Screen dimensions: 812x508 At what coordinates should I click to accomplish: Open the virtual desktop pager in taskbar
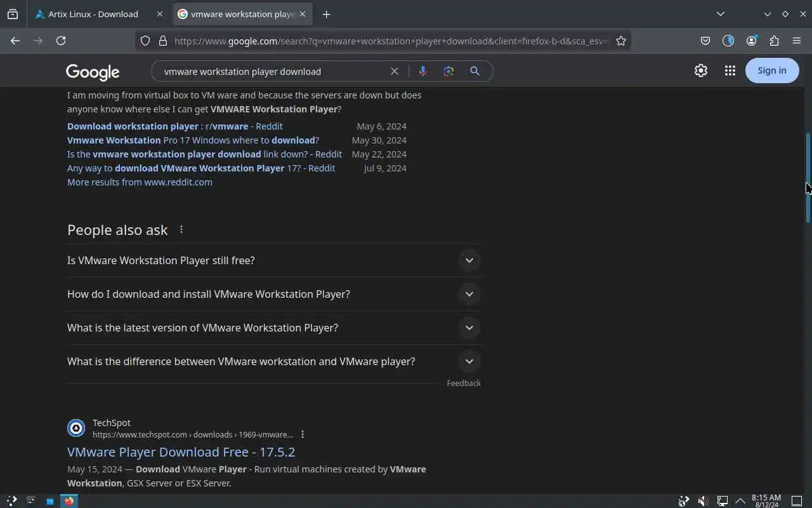[x=30, y=500]
